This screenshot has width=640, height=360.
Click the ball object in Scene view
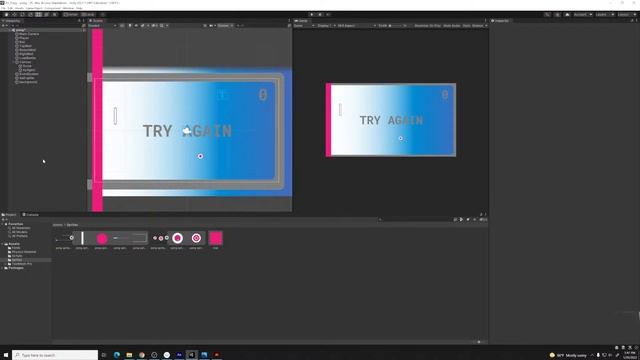coord(200,156)
